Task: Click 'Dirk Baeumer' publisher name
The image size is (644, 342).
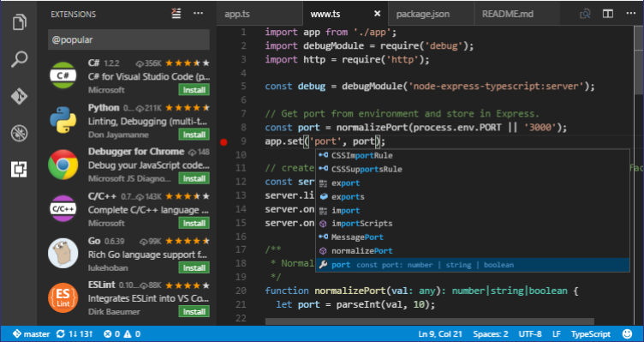Action: point(114,312)
